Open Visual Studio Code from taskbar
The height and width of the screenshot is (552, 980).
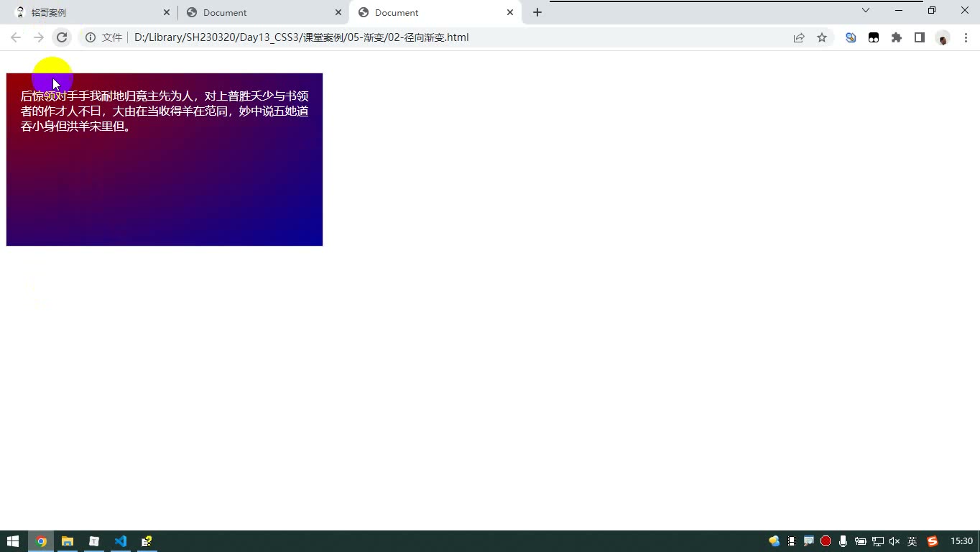click(x=121, y=541)
